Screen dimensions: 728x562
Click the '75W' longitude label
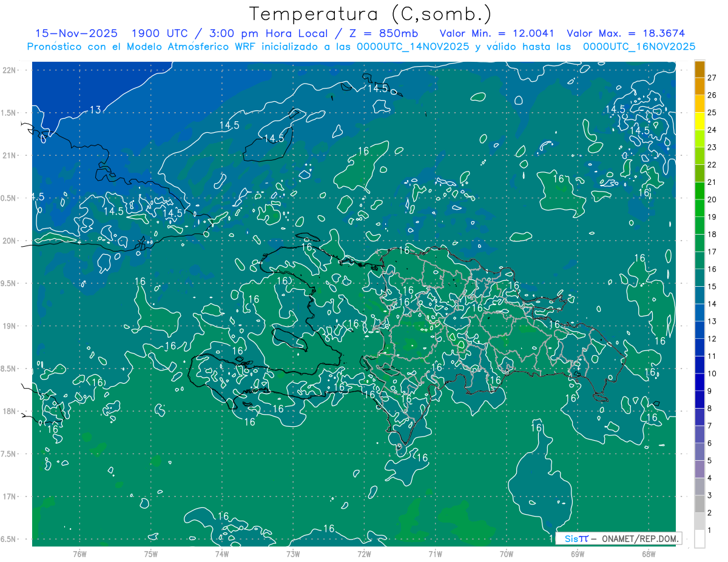[x=150, y=554]
